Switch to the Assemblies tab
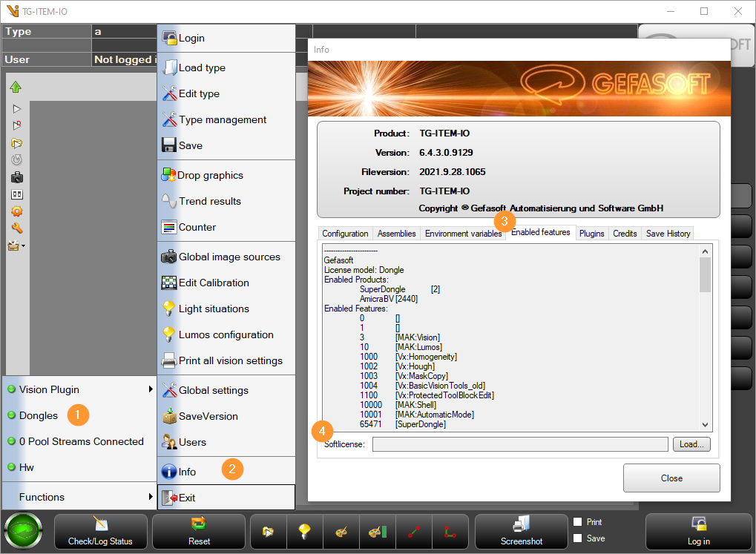Screen dimensions: 756x554 [396, 234]
